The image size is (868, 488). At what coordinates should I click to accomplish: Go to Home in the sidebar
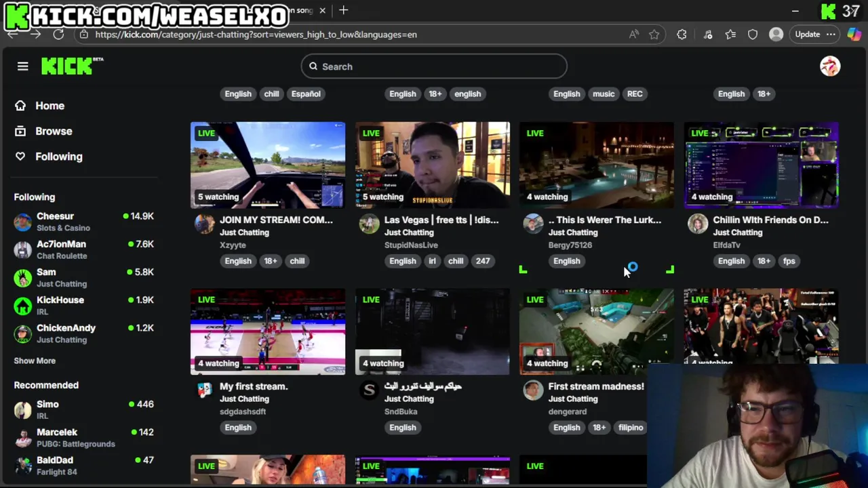point(50,106)
